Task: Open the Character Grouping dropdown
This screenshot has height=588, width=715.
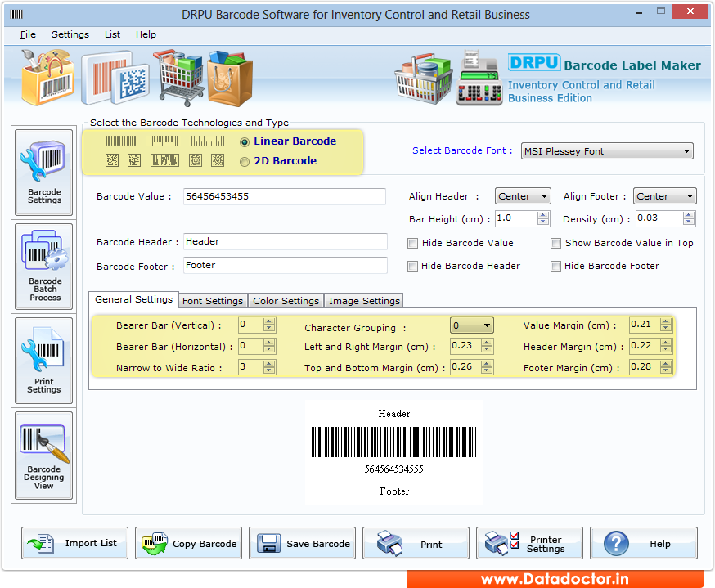Action: coord(471,324)
